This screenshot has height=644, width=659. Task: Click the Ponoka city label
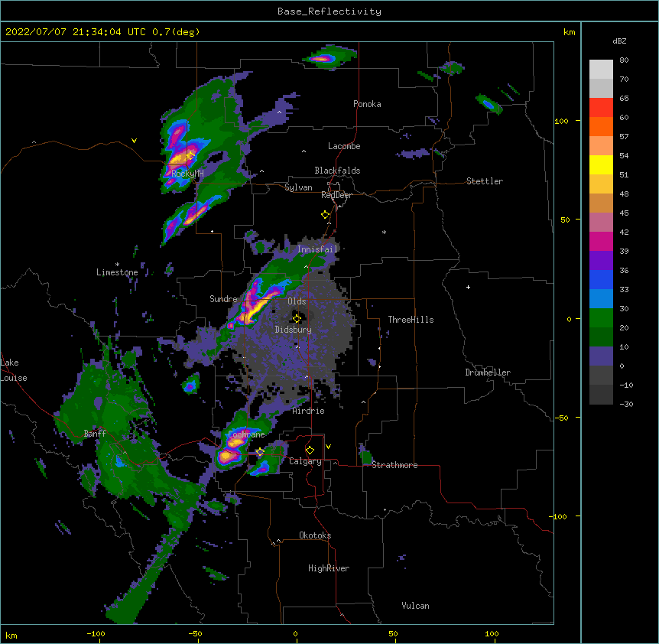[x=367, y=104]
